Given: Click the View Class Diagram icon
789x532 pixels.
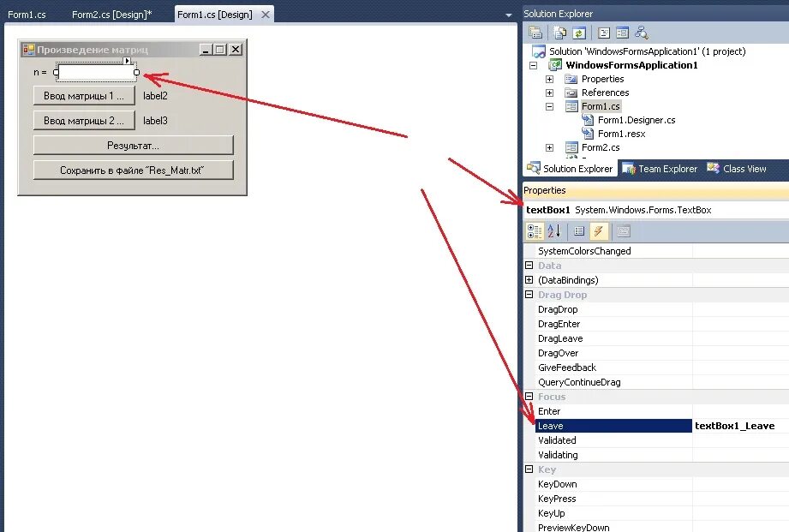Looking at the screenshot, I should click(641, 33).
